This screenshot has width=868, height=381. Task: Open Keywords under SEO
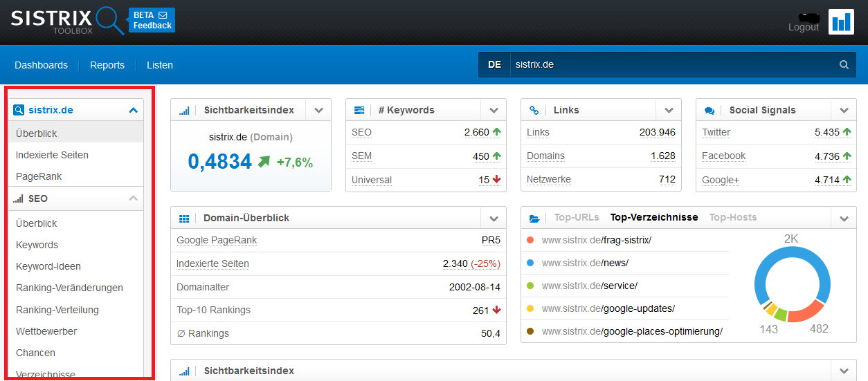point(37,245)
